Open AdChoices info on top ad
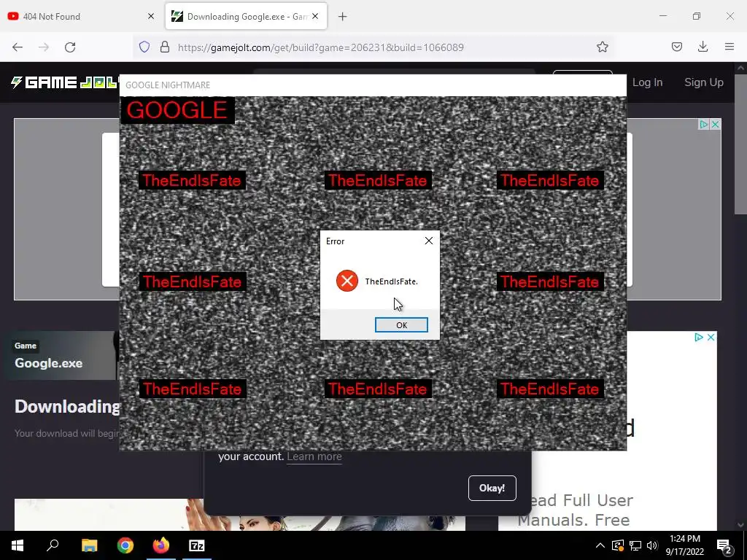This screenshot has height=560, width=747. (x=704, y=124)
